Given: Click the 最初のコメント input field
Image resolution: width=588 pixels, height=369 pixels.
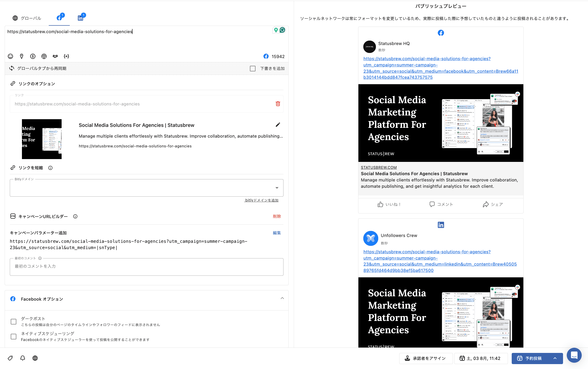Looking at the screenshot, I should point(147,267).
